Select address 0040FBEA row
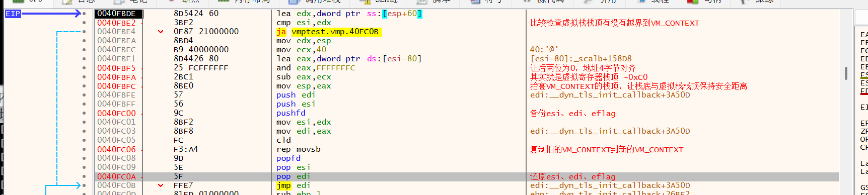Image resolution: width=868 pixels, height=195 pixels. (116, 41)
